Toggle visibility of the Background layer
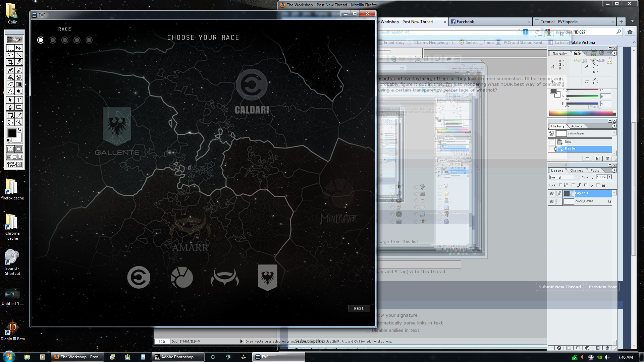The image size is (644, 362). tap(551, 201)
